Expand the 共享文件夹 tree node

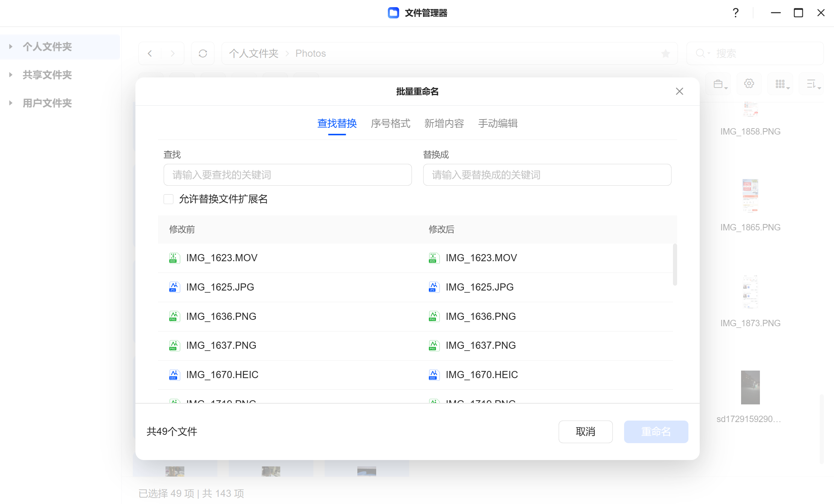click(x=11, y=75)
